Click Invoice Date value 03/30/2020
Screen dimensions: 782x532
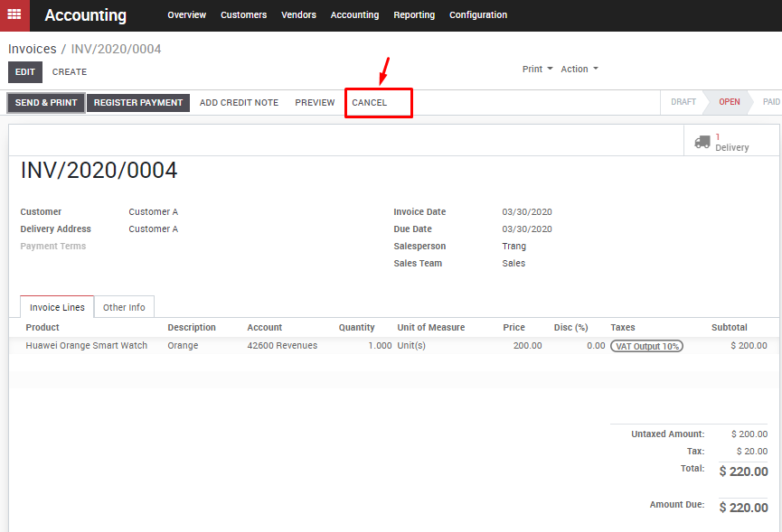pyautogui.click(x=527, y=211)
